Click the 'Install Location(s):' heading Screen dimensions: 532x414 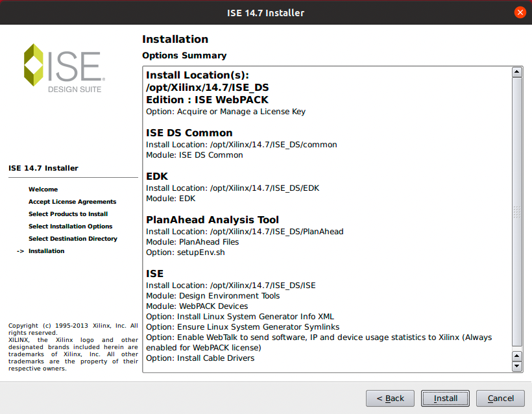pyautogui.click(x=197, y=75)
